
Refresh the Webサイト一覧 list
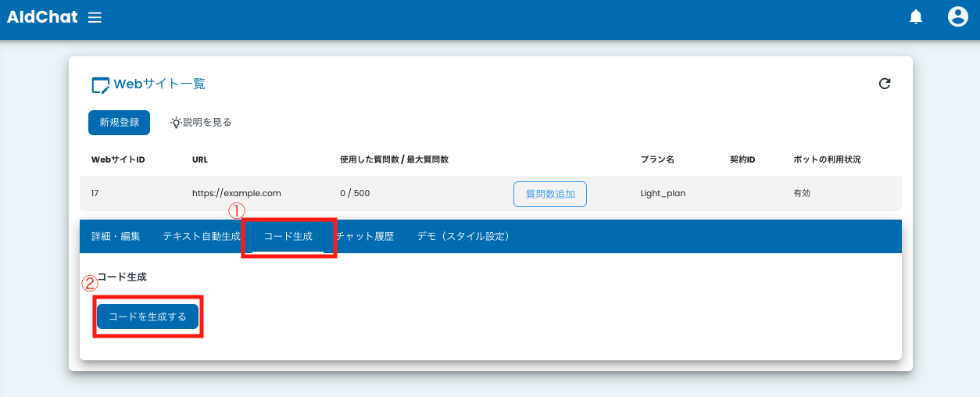pos(885,84)
